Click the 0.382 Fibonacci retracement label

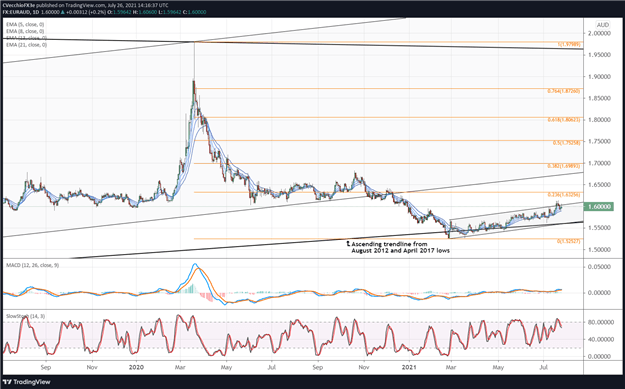pyautogui.click(x=565, y=166)
